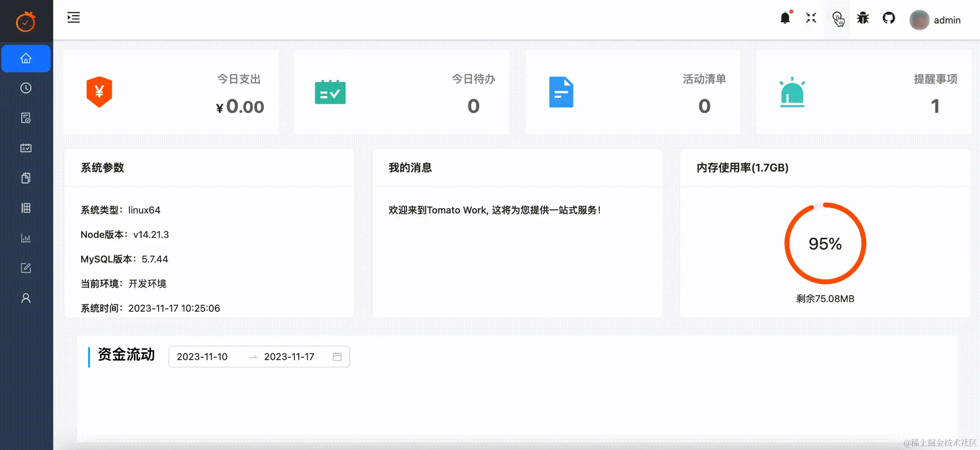980x450 pixels.
Task: Open the notifications bell in the header
Action: pyautogui.click(x=785, y=18)
